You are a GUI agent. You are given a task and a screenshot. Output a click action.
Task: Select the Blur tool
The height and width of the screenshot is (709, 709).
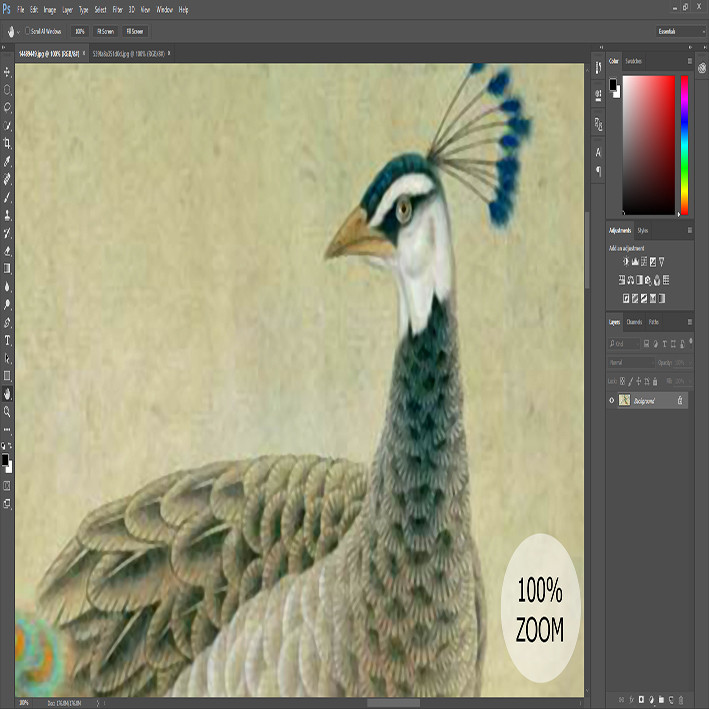click(7, 286)
